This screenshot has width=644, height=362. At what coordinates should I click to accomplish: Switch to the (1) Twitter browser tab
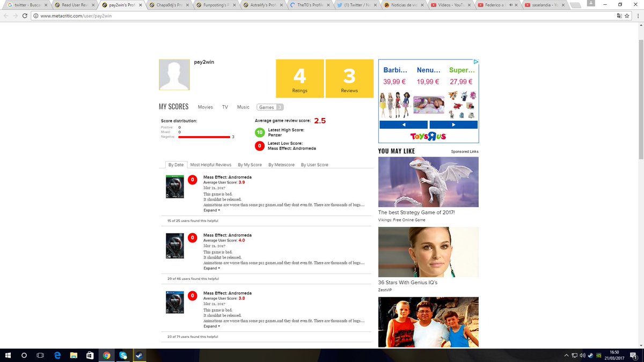(x=357, y=4)
